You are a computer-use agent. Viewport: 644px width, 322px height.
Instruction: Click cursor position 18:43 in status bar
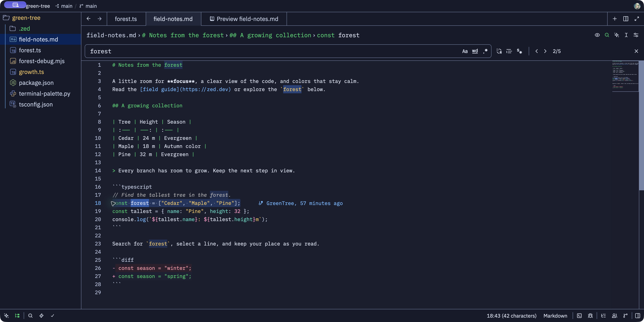[511, 316]
